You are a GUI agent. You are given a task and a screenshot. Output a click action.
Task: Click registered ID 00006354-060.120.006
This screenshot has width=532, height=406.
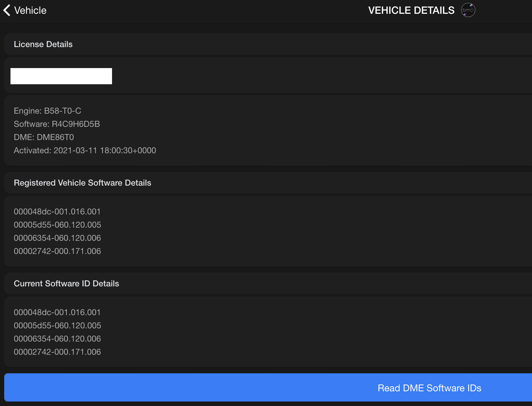pyautogui.click(x=57, y=238)
